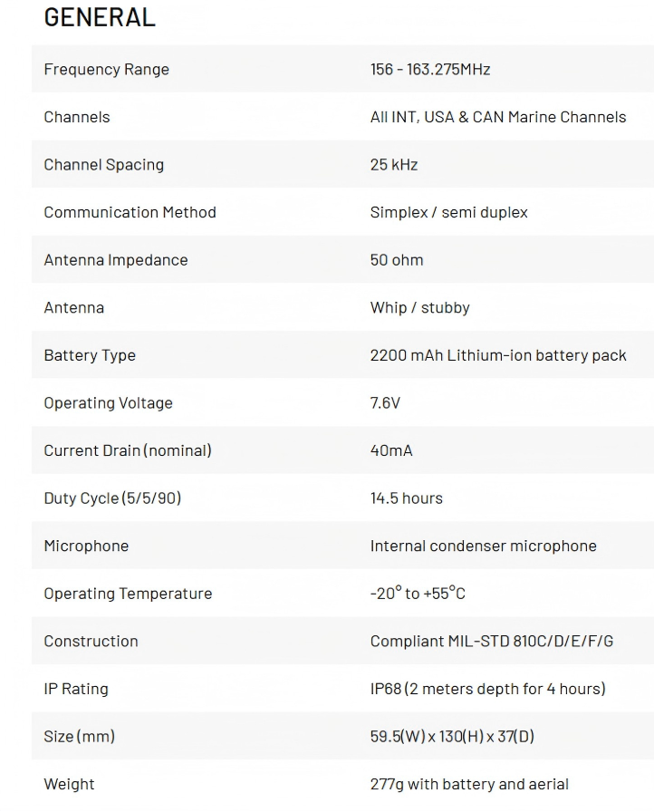Click the 14.5 hours duty cycle value
Screen dimensions: 654x812
coord(406,498)
